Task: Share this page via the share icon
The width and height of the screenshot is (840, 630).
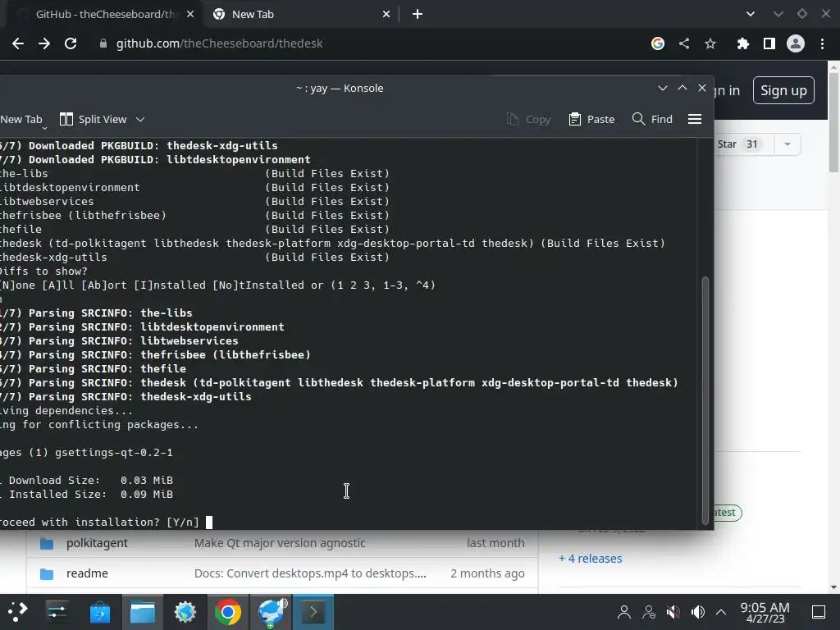Action: point(684,43)
